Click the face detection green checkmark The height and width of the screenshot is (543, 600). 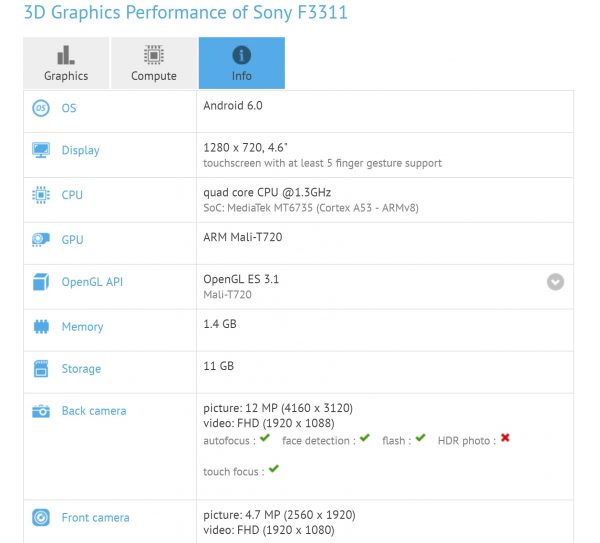(x=365, y=439)
